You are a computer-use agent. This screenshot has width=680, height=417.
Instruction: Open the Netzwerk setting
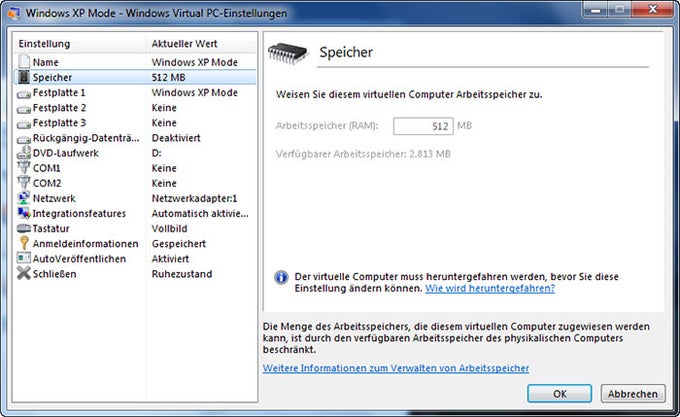(135, 198)
